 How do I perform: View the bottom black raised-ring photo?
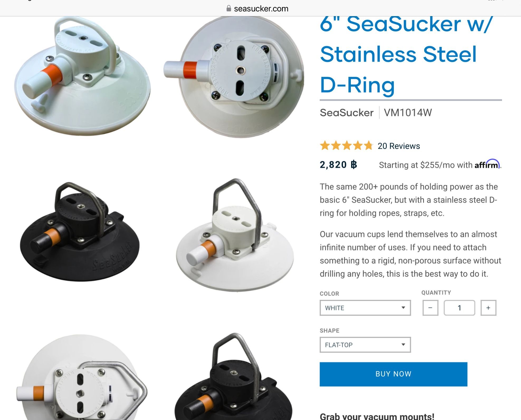tap(233, 376)
